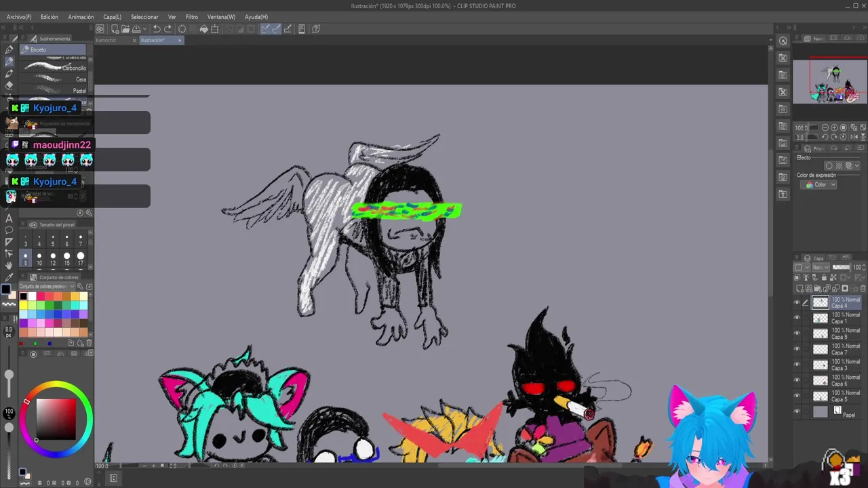Select the Eraser tool

(9, 85)
